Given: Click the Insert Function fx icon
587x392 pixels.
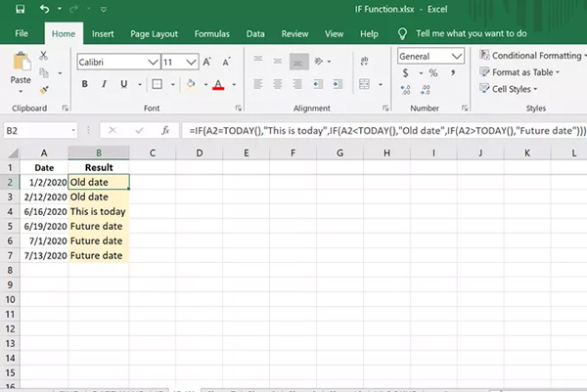Looking at the screenshot, I should pyautogui.click(x=166, y=130).
